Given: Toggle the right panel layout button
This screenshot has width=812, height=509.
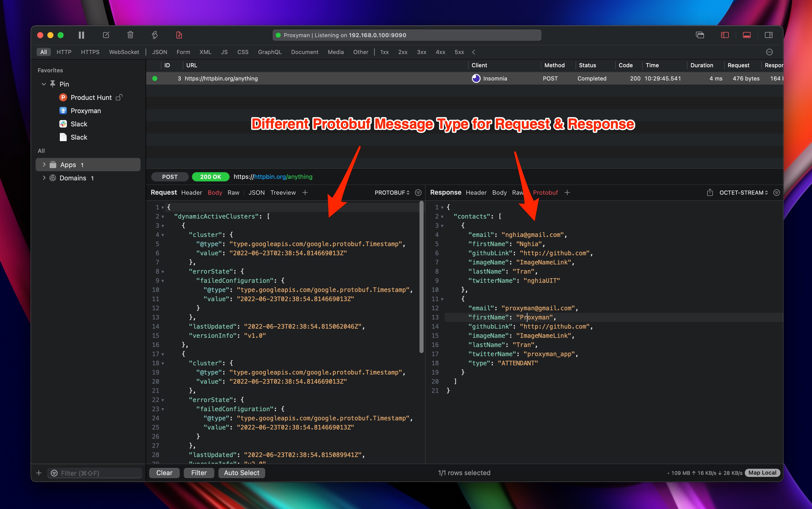Looking at the screenshot, I should (x=769, y=35).
